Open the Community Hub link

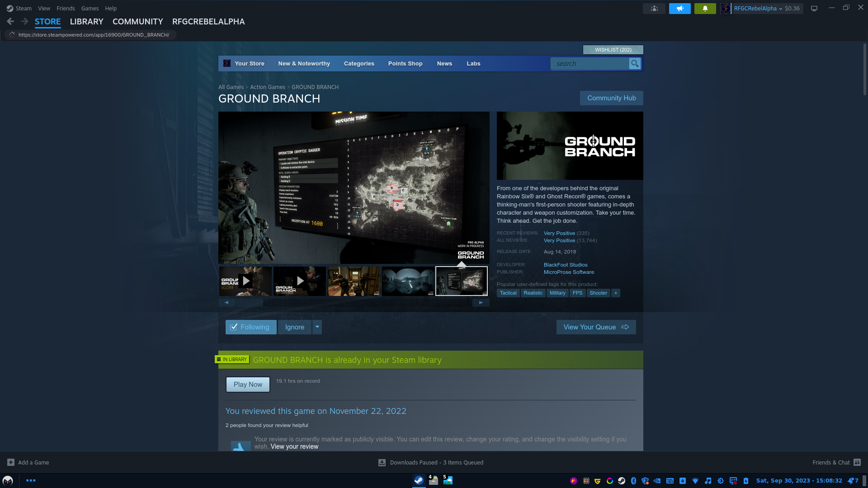pos(611,98)
